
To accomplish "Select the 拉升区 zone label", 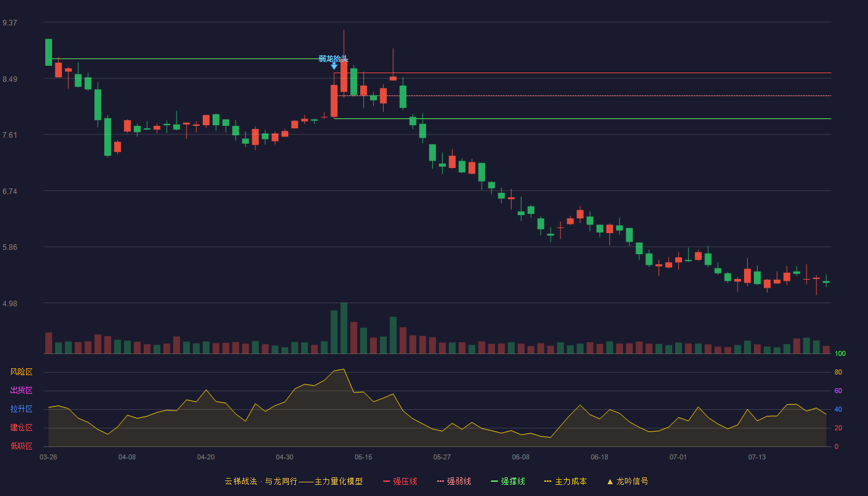I will click(x=21, y=409).
